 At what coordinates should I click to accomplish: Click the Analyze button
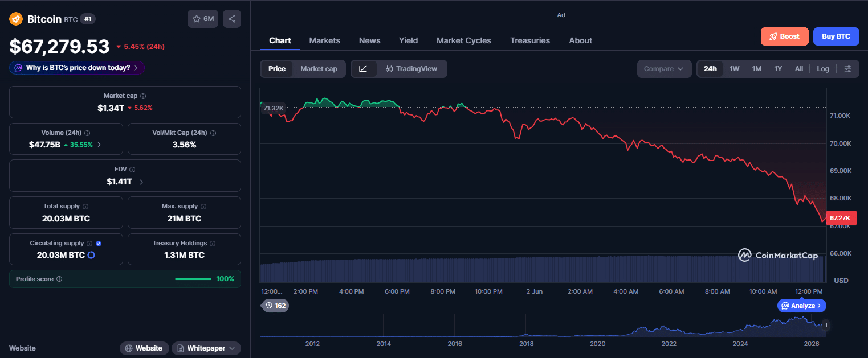[x=802, y=306]
